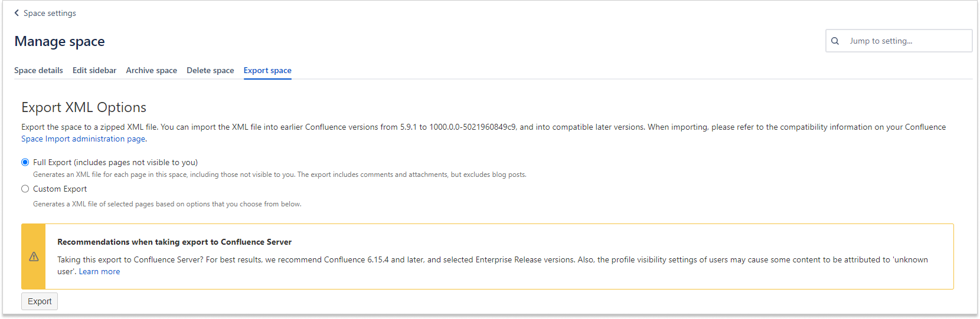Screen dimensions: 980x319
Task: Click the Recommendations banner title text
Action: [x=174, y=242]
